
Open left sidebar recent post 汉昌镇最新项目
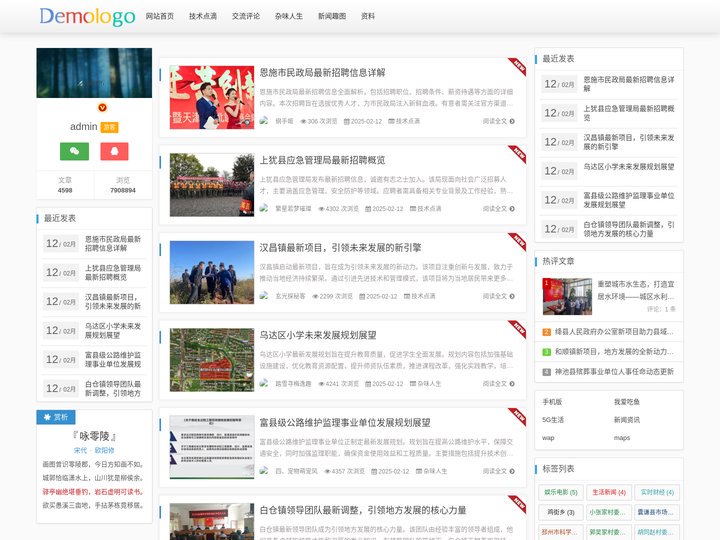(x=113, y=302)
